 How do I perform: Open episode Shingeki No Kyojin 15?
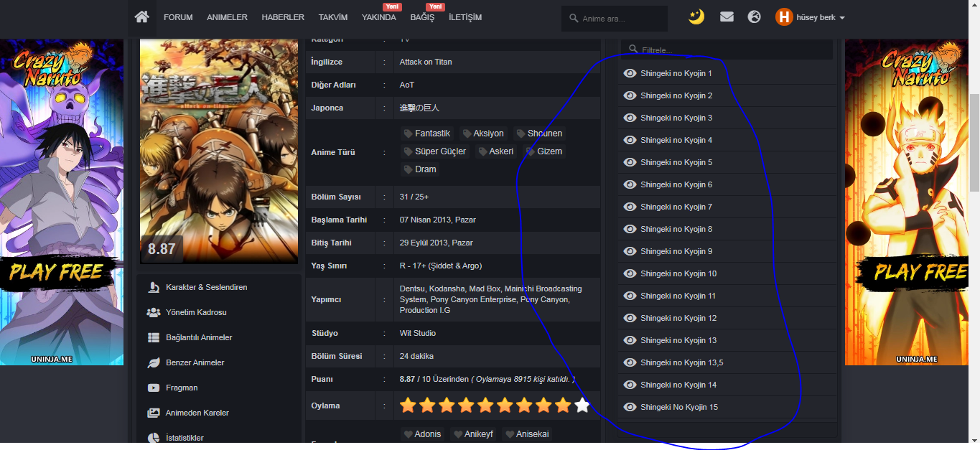(679, 407)
